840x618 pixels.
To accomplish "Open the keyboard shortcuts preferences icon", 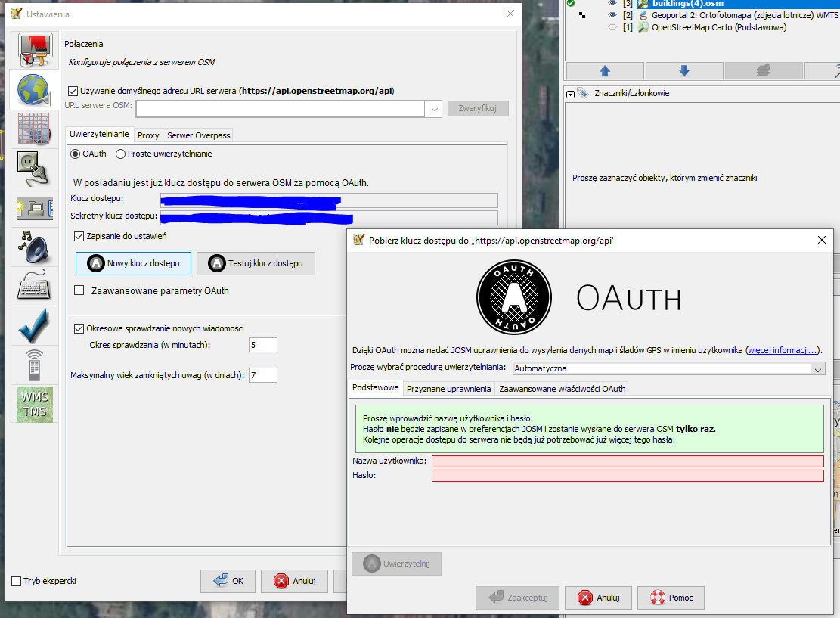I will point(34,286).
